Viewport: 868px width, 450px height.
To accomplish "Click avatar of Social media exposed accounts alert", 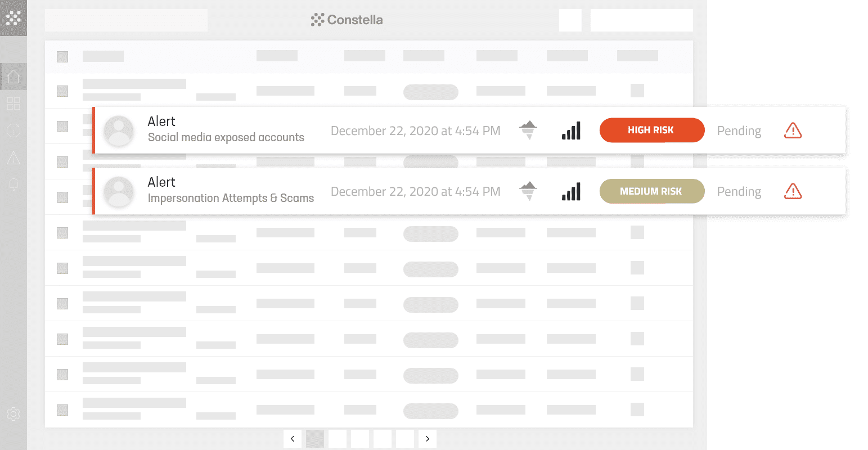I will tap(119, 130).
